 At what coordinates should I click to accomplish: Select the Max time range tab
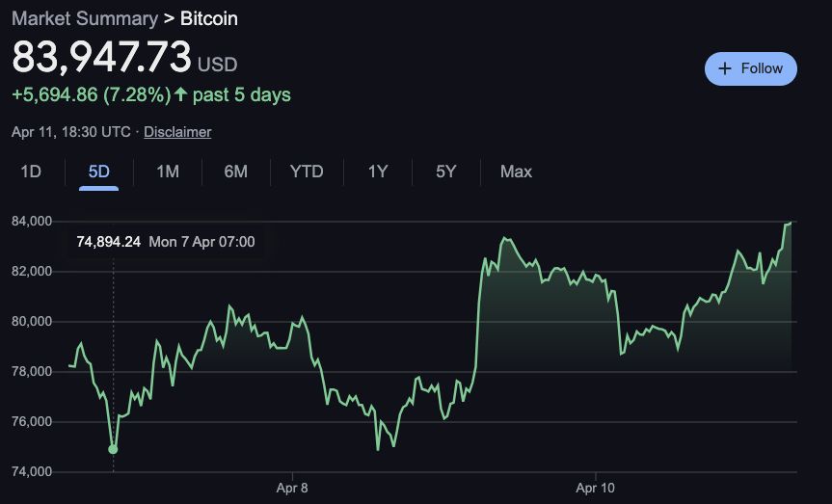(516, 172)
